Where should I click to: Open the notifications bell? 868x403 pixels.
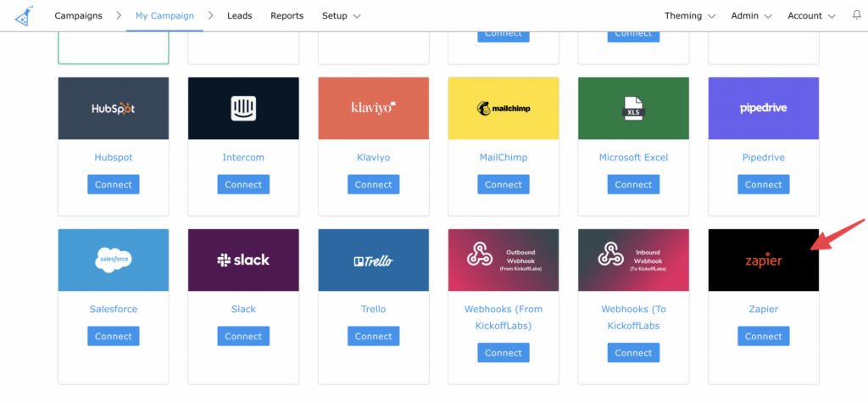856,15
